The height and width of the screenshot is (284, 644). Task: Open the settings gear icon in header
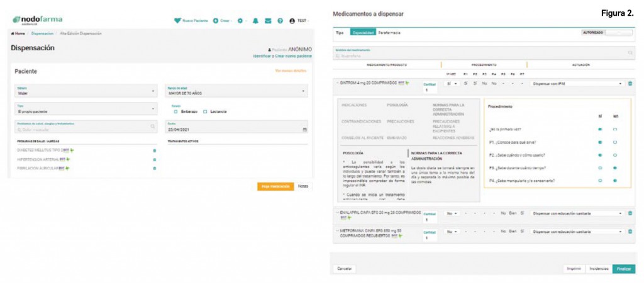(x=240, y=21)
